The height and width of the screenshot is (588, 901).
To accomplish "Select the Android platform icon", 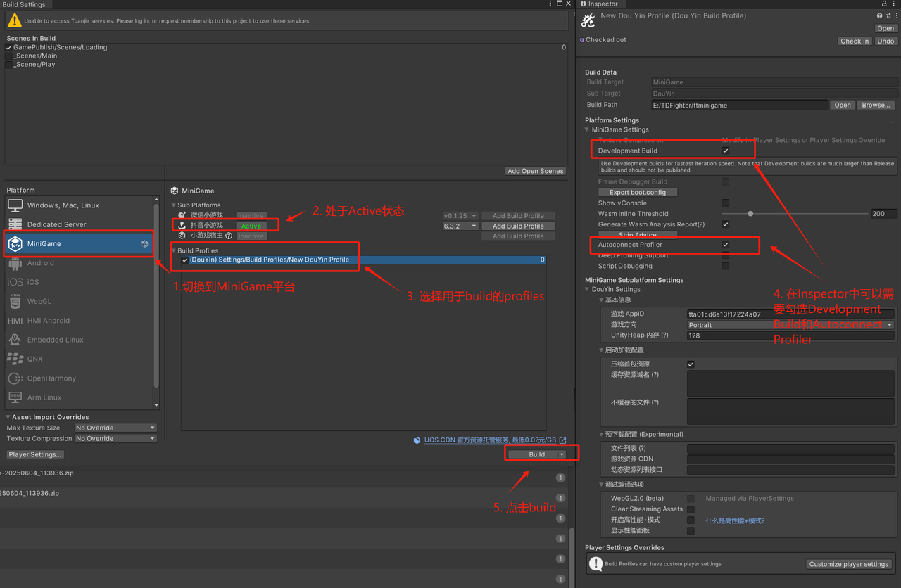I will point(15,263).
